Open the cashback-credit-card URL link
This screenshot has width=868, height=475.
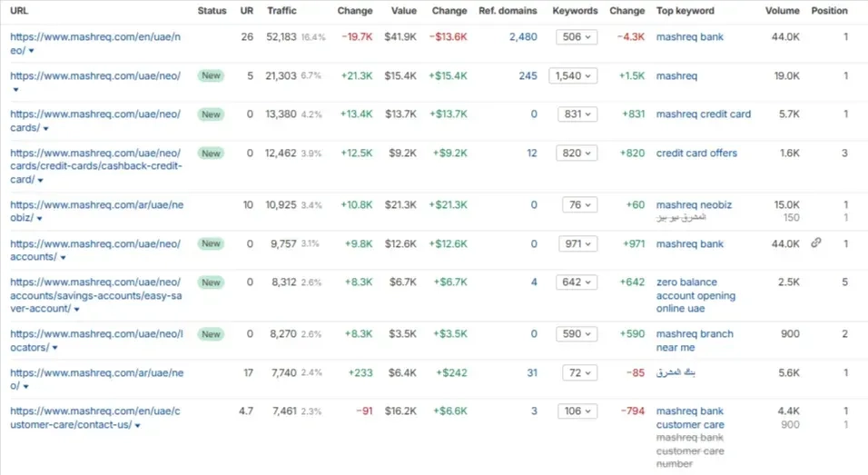pyautogui.click(x=95, y=166)
